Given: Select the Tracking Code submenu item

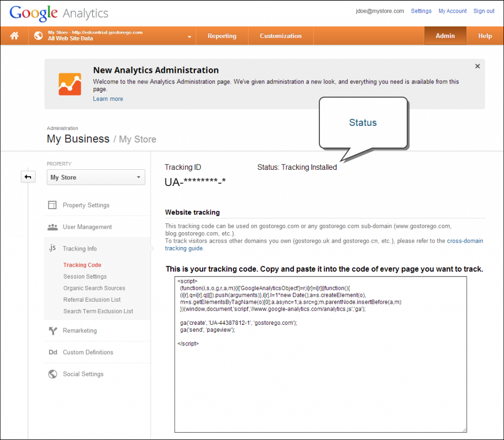Looking at the screenshot, I should click(x=82, y=265).
